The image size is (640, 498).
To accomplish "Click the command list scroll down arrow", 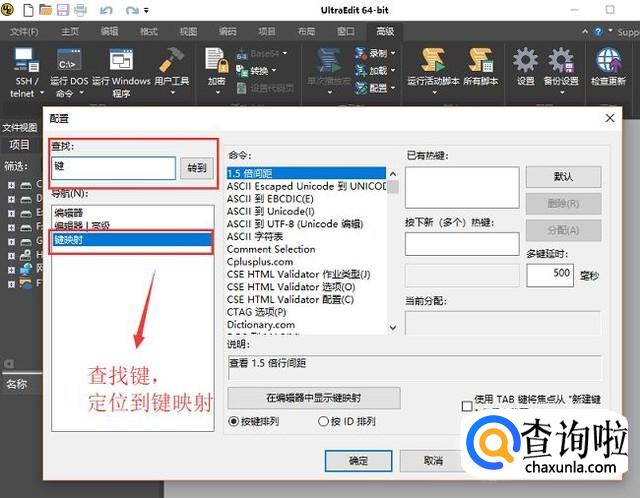I will point(393,327).
